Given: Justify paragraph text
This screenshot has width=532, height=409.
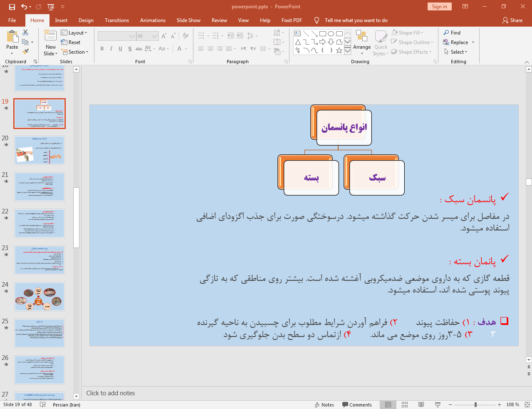Looking at the screenshot, I should coord(229,49).
